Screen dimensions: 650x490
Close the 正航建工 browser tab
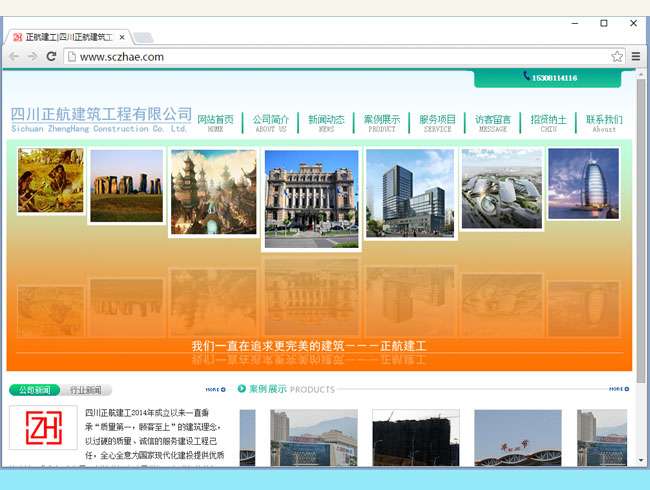click(120, 36)
